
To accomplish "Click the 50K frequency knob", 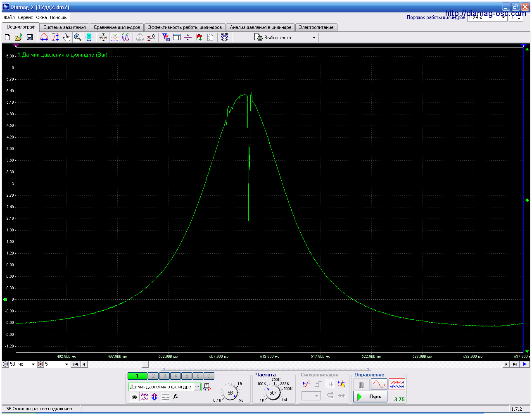I will point(273,393).
